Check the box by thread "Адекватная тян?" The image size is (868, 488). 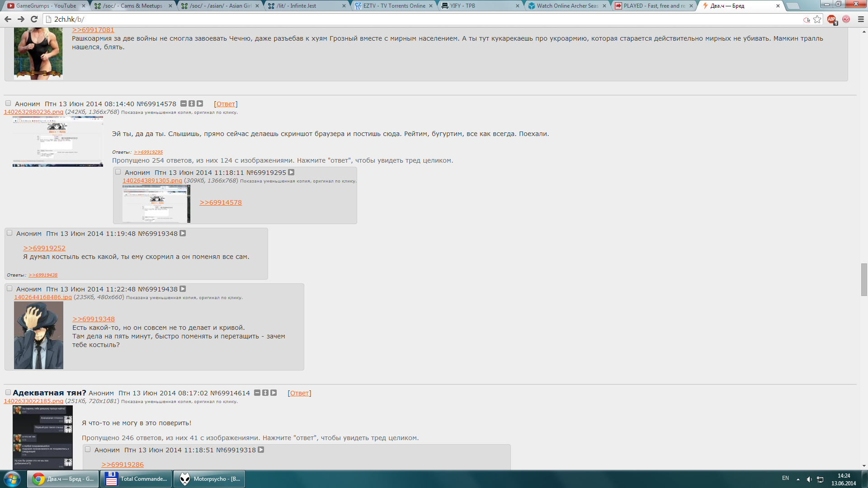coord(8,392)
